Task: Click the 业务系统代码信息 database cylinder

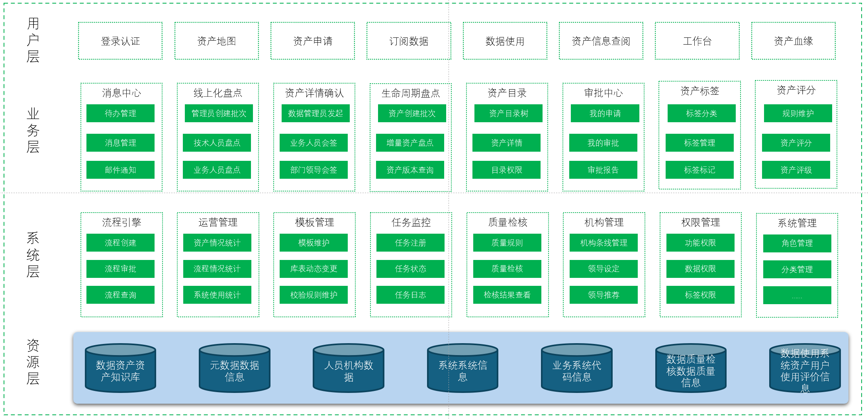Action: (577, 368)
